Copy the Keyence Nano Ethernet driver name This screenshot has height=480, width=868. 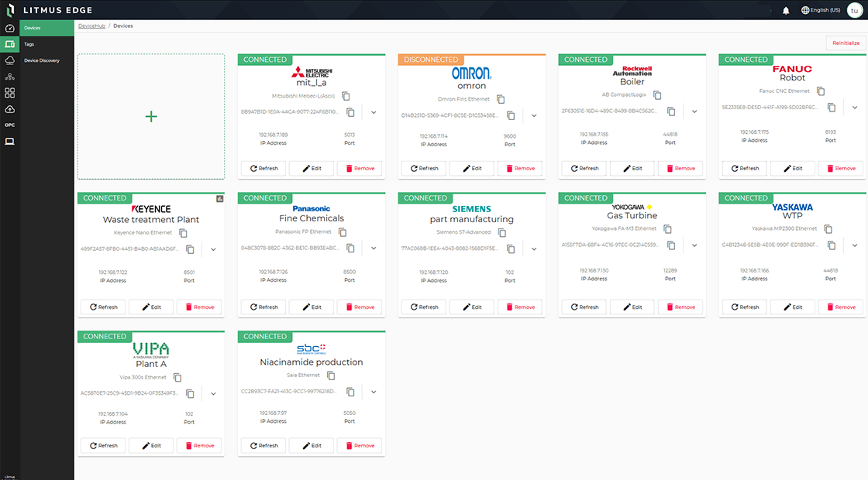[183, 233]
